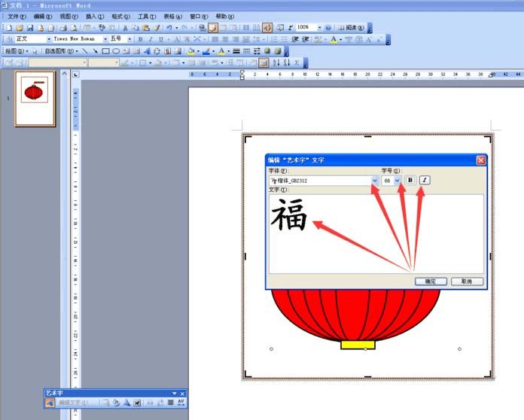The image size is (524, 420).
Task: Select the Arrow drawing tool
Action: tap(96, 51)
